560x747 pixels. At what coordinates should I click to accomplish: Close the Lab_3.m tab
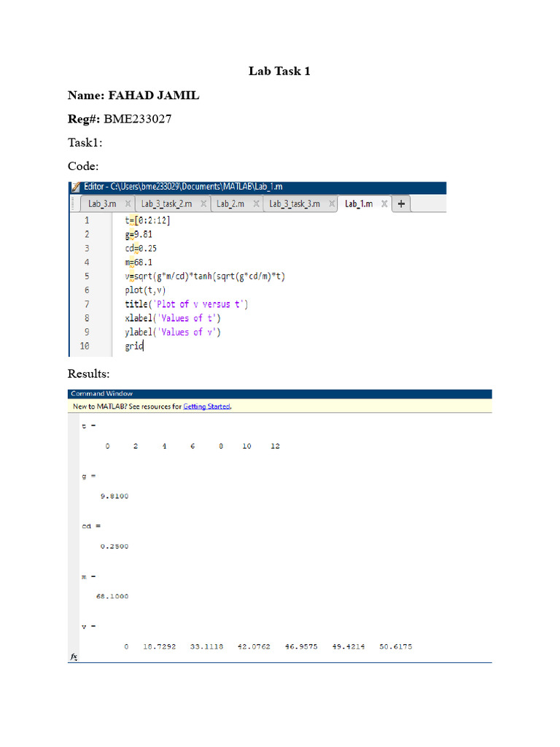click(128, 204)
